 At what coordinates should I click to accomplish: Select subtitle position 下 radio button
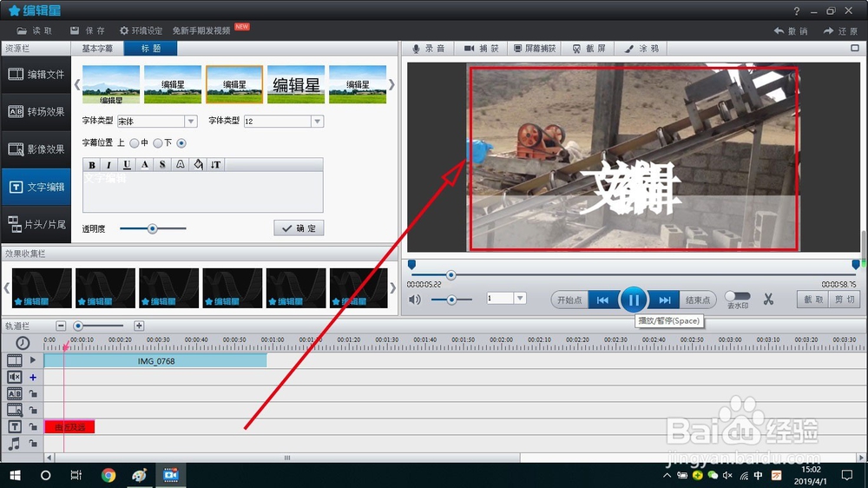[x=181, y=143]
